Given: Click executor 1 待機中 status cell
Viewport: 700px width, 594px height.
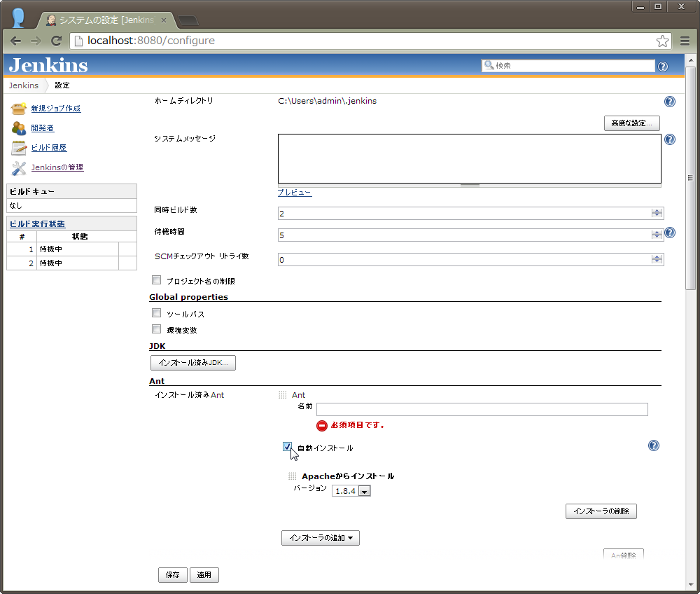Looking at the screenshot, I should coord(78,249).
